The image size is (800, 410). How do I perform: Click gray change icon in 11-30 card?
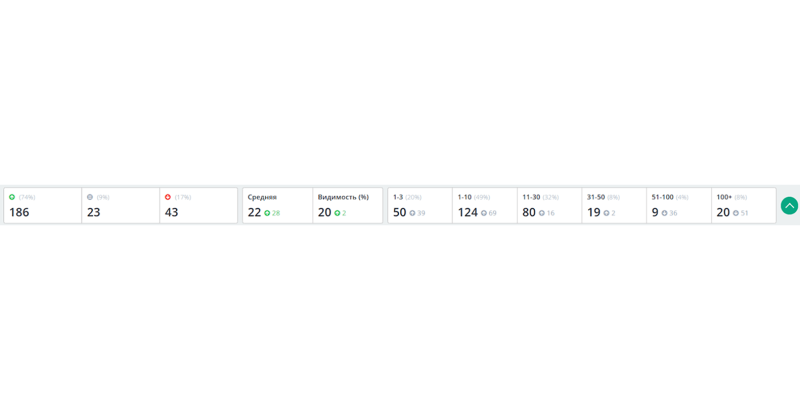542,213
